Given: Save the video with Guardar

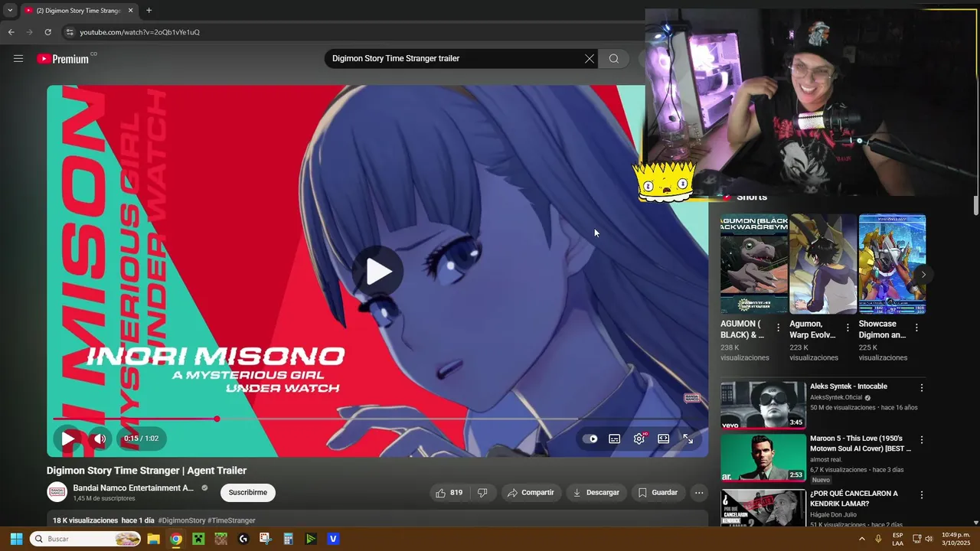Looking at the screenshot, I should [658, 493].
